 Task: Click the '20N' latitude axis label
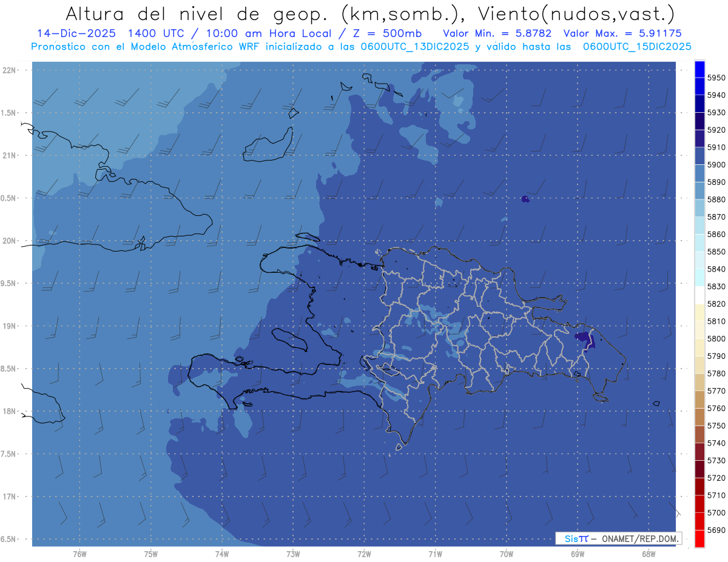point(9,241)
